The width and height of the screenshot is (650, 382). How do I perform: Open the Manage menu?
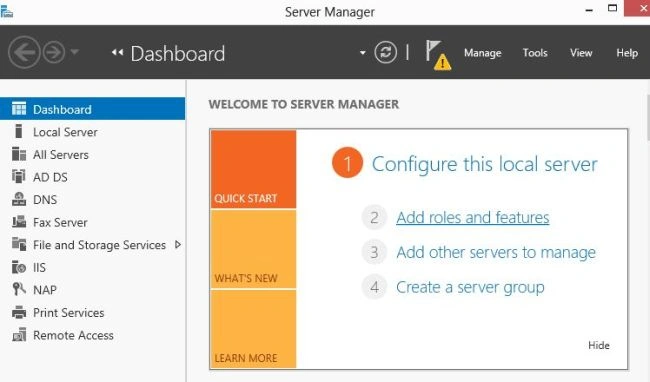[x=483, y=53]
